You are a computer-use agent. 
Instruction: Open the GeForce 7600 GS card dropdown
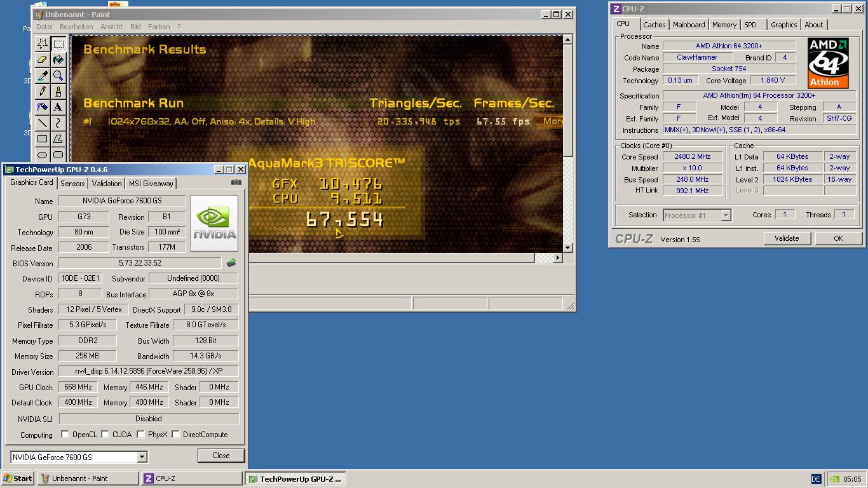pos(142,457)
